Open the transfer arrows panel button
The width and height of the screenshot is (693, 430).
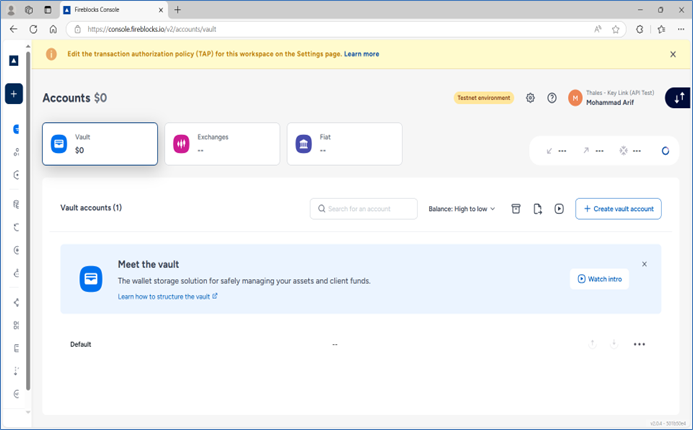679,98
